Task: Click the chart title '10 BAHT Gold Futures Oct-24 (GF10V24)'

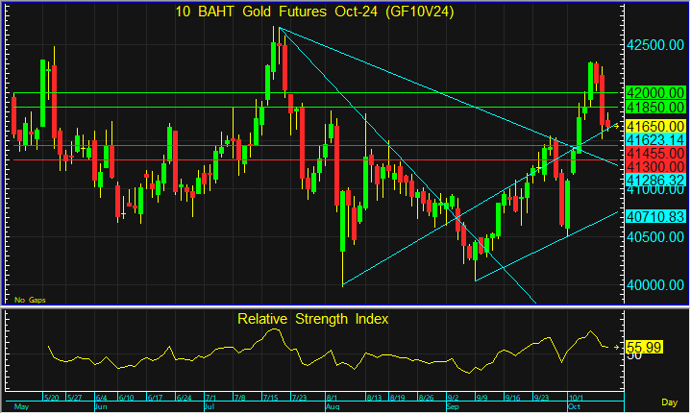Action: [x=315, y=11]
